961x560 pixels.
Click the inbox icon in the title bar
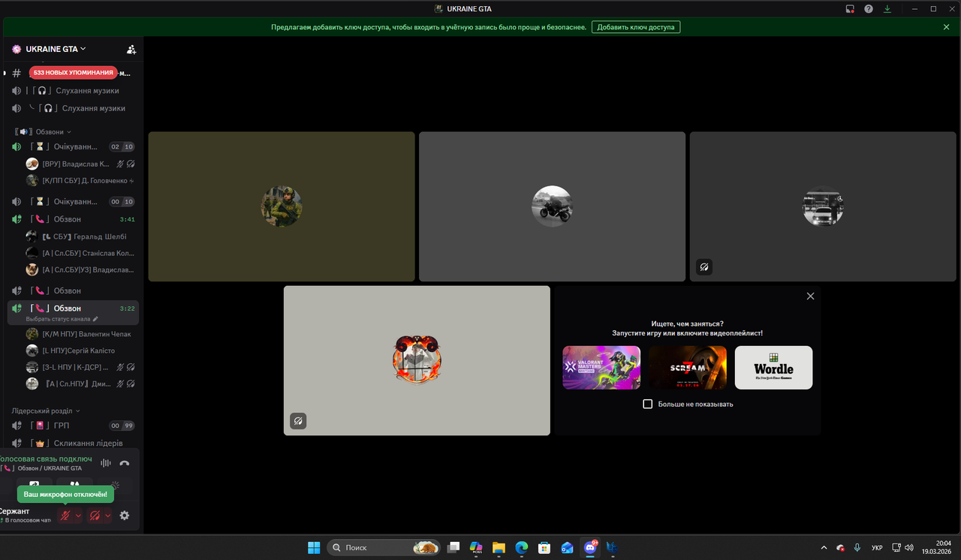coord(850,9)
